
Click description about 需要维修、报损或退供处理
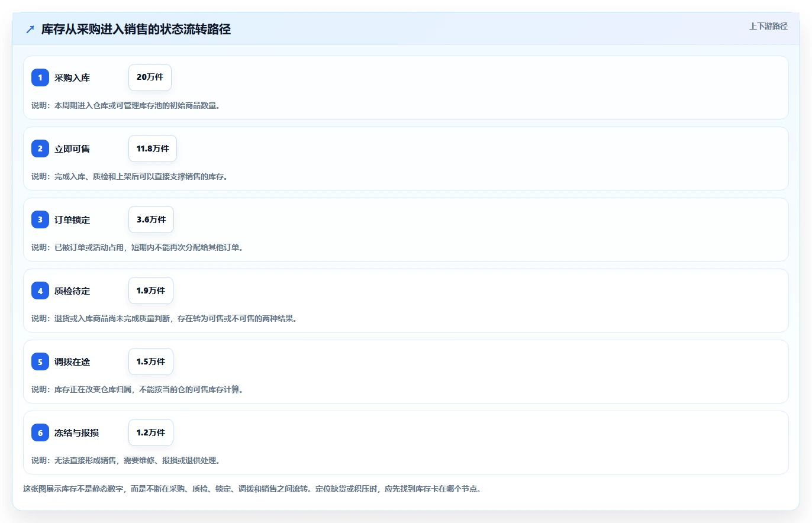tap(125, 460)
